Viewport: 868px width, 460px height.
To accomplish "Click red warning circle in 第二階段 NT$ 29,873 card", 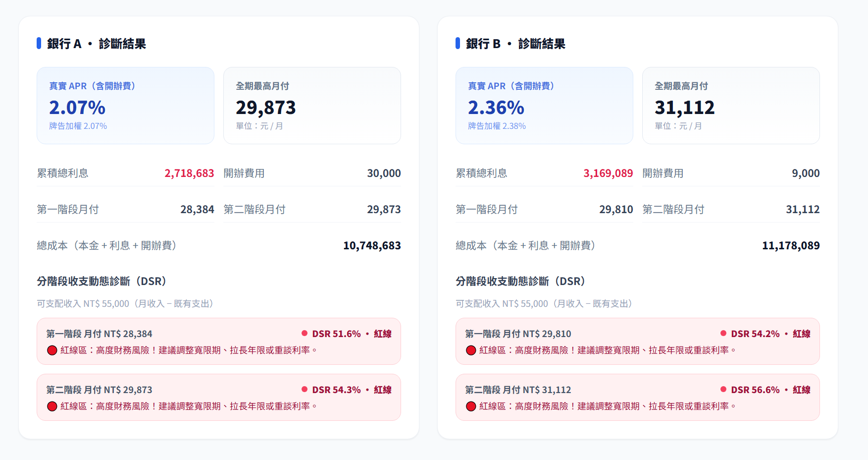I will click(x=52, y=406).
